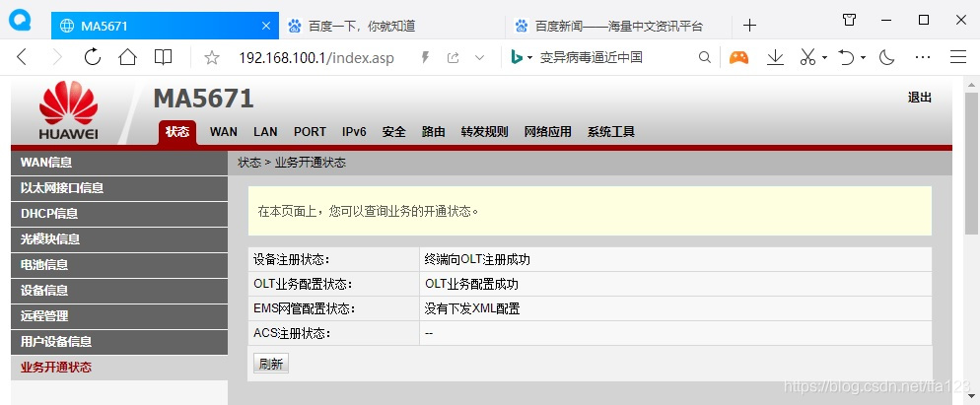This screenshot has height=405, width=980.
Task: Open the reading mode book icon
Action: pyautogui.click(x=163, y=57)
